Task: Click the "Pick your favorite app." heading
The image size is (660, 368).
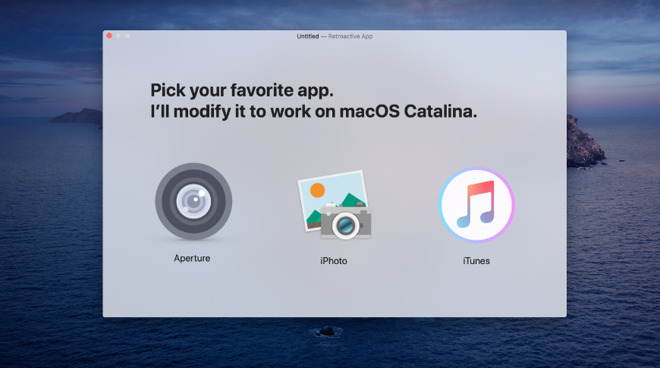Action: point(242,90)
